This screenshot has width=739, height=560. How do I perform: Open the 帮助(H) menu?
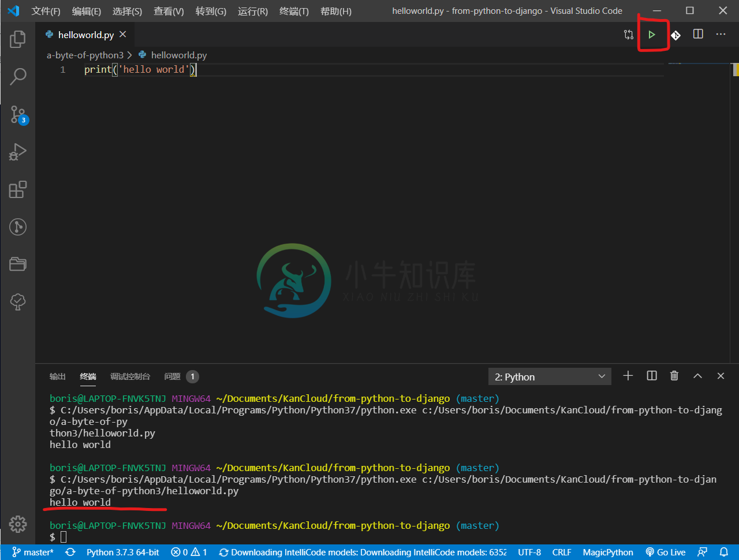point(336,12)
